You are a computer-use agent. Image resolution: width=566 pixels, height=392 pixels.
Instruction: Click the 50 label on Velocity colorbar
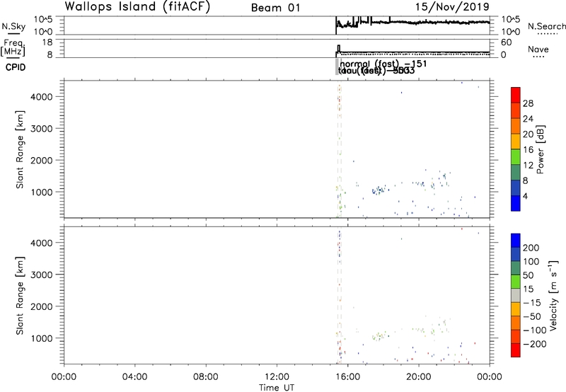click(528, 275)
